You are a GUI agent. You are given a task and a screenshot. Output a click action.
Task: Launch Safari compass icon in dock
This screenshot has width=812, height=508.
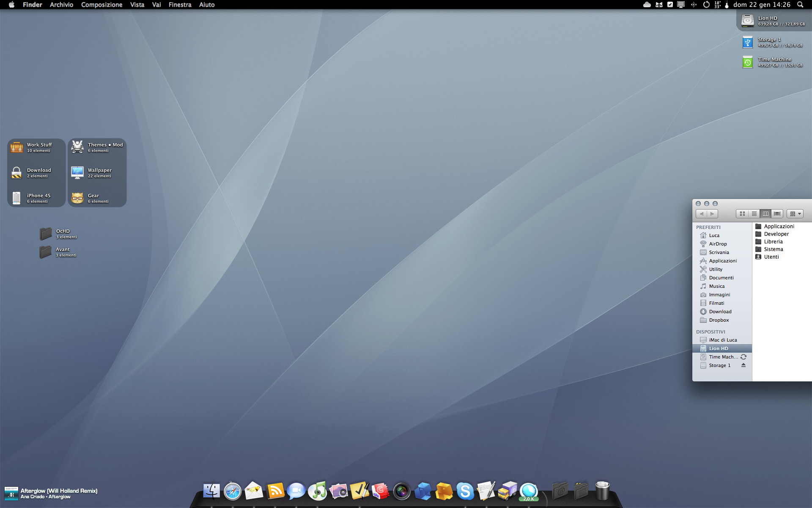pos(233,491)
